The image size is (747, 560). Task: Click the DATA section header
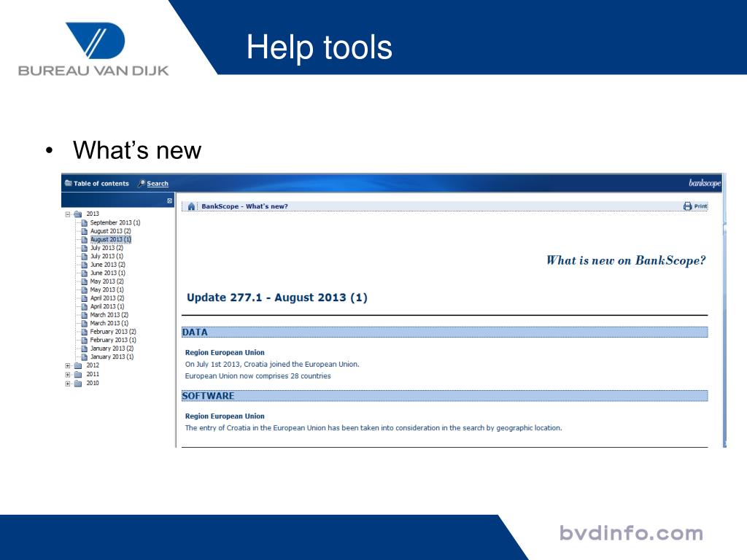444,332
